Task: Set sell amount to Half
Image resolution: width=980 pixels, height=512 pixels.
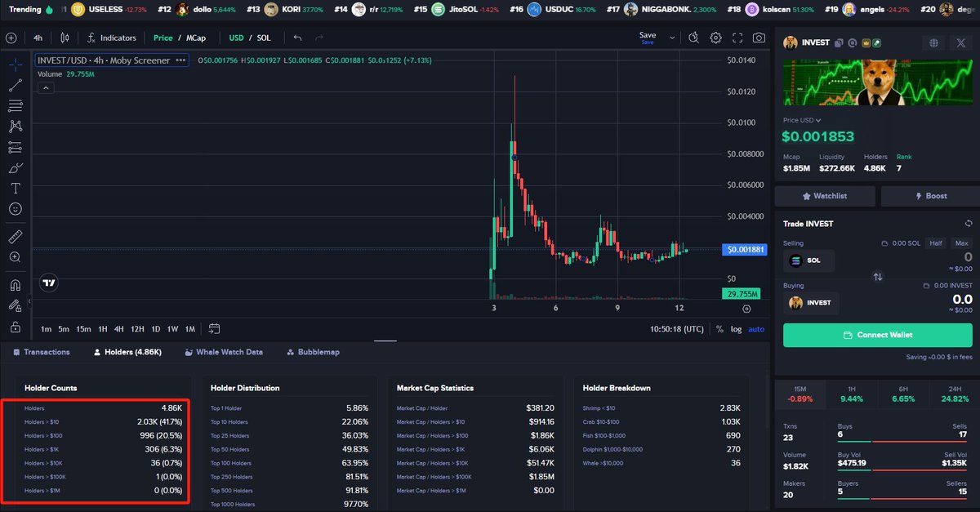Action: click(936, 243)
